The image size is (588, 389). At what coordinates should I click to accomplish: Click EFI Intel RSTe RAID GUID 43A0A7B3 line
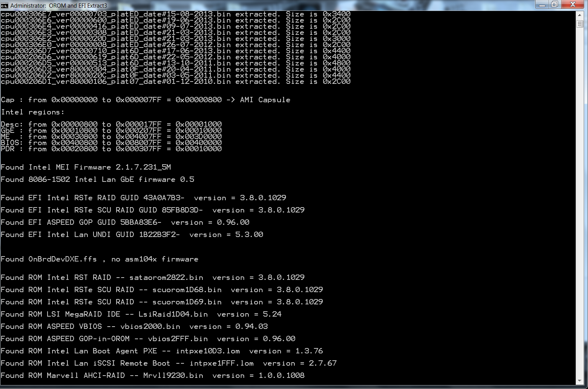(x=143, y=198)
